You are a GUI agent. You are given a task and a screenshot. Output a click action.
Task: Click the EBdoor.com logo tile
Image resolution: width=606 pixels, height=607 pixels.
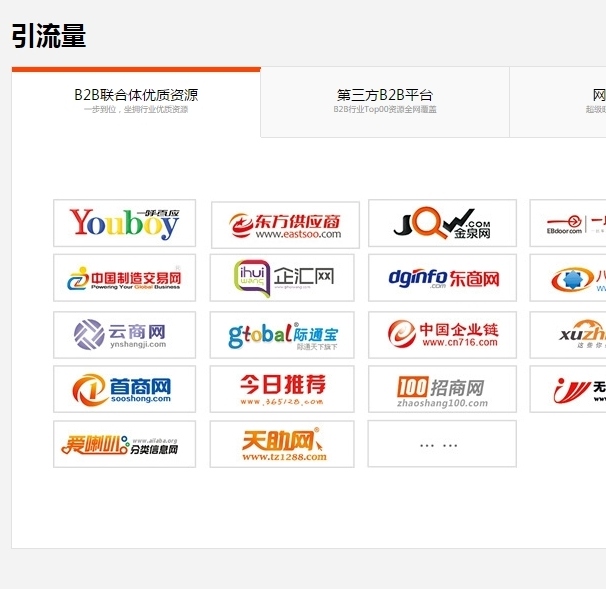click(x=568, y=223)
